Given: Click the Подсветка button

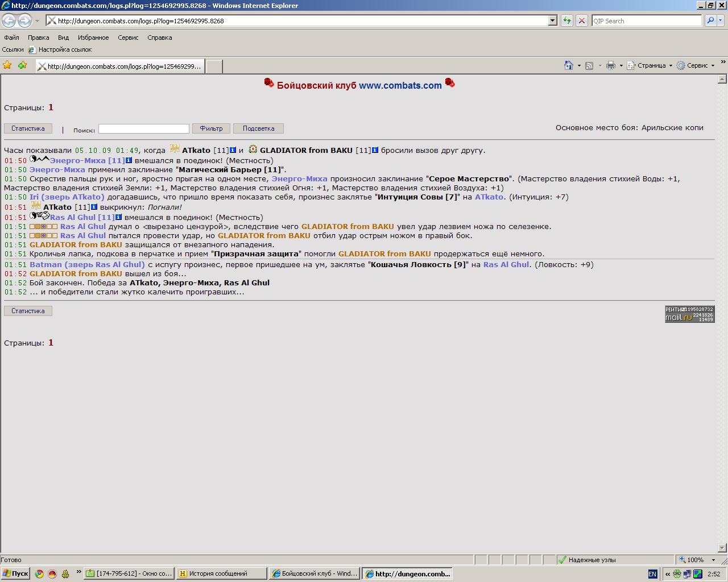Looking at the screenshot, I should point(258,128).
